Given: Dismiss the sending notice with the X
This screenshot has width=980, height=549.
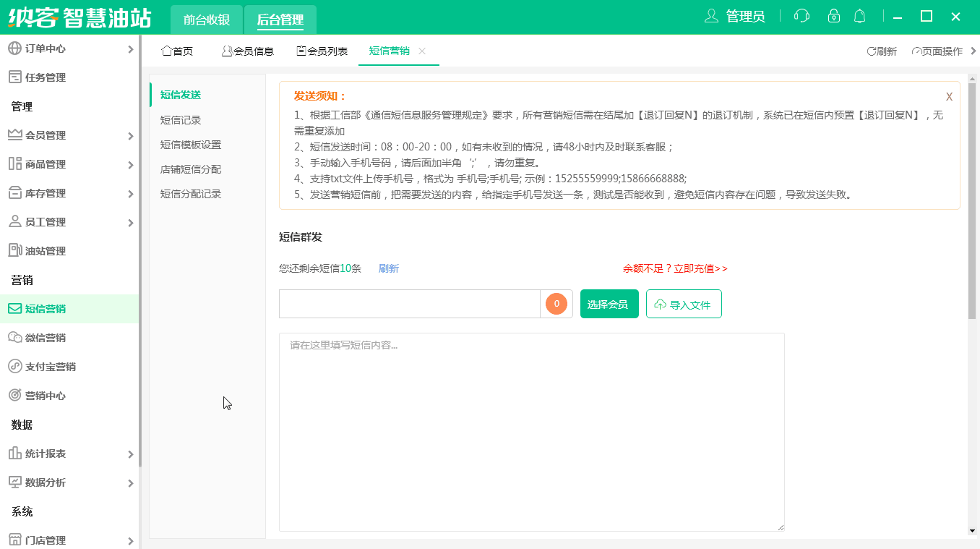Looking at the screenshot, I should tap(949, 96).
